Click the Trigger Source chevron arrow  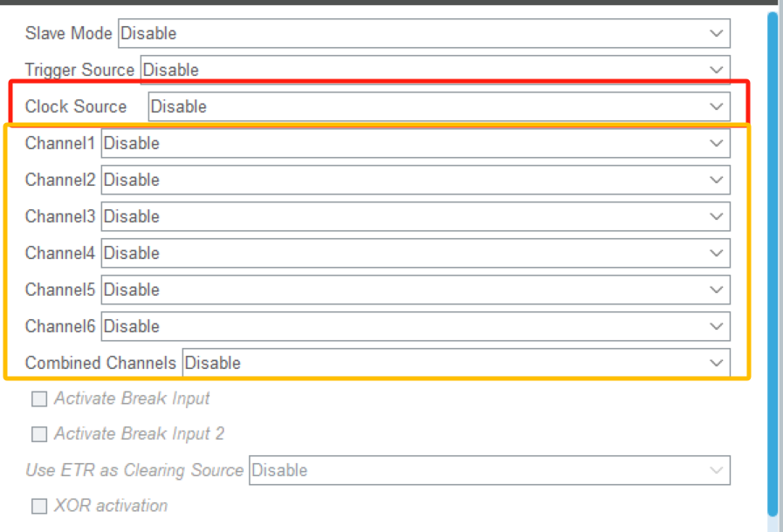click(x=717, y=70)
